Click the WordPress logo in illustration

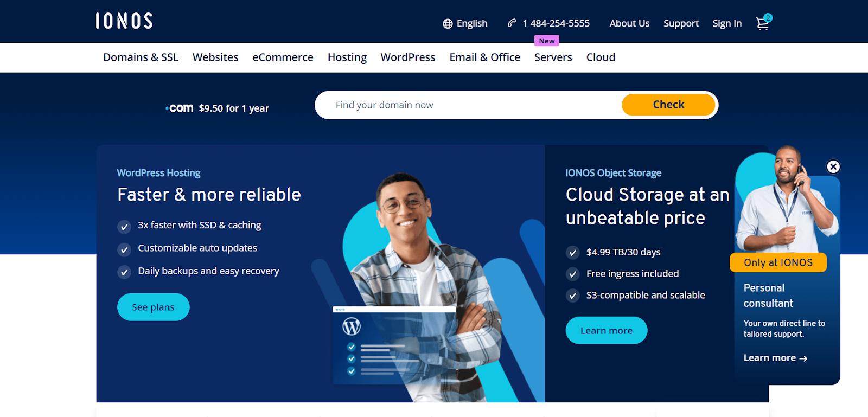tap(352, 326)
